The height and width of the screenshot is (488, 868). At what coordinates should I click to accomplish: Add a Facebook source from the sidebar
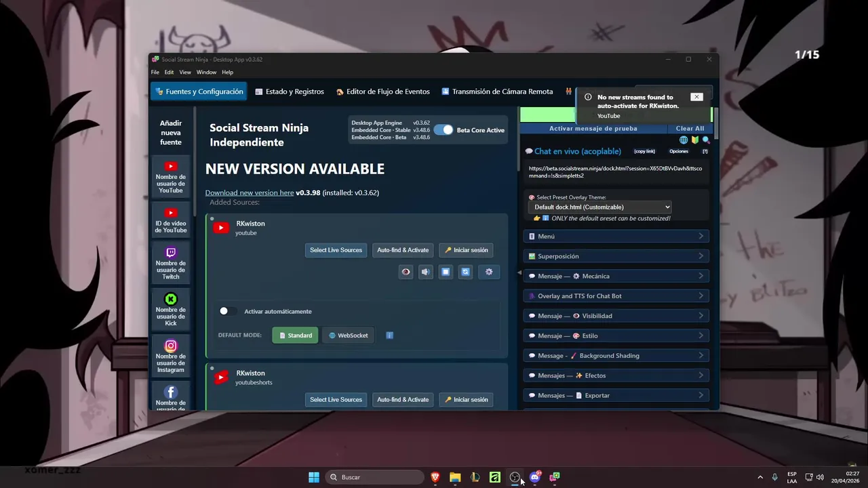[x=171, y=397]
